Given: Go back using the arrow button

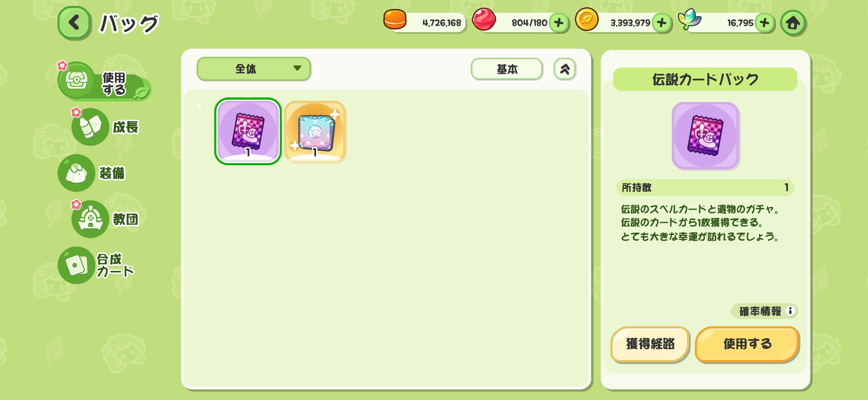Looking at the screenshot, I should (74, 23).
